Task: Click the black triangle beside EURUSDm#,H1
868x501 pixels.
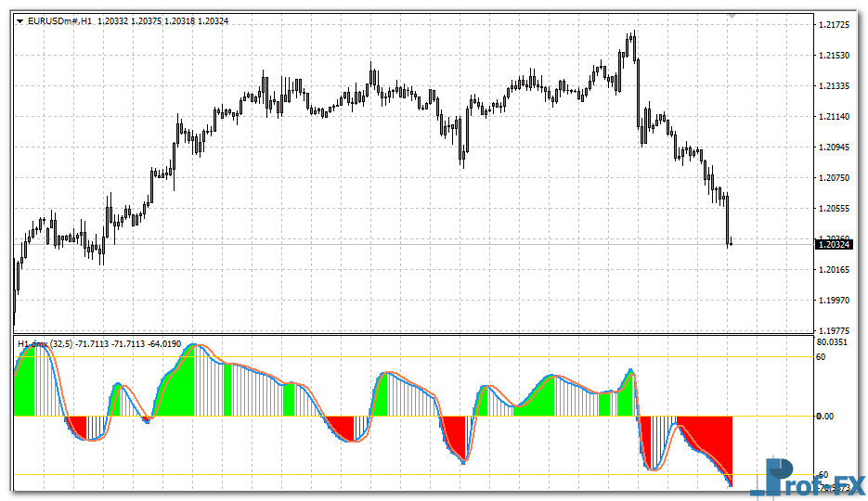Action: coord(20,20)
